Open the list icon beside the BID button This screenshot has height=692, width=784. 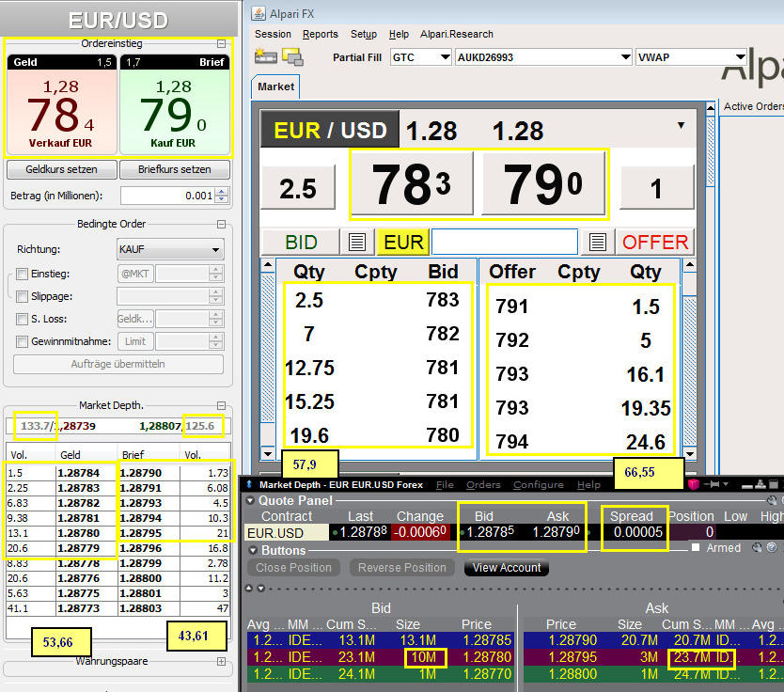click(356, 243)
